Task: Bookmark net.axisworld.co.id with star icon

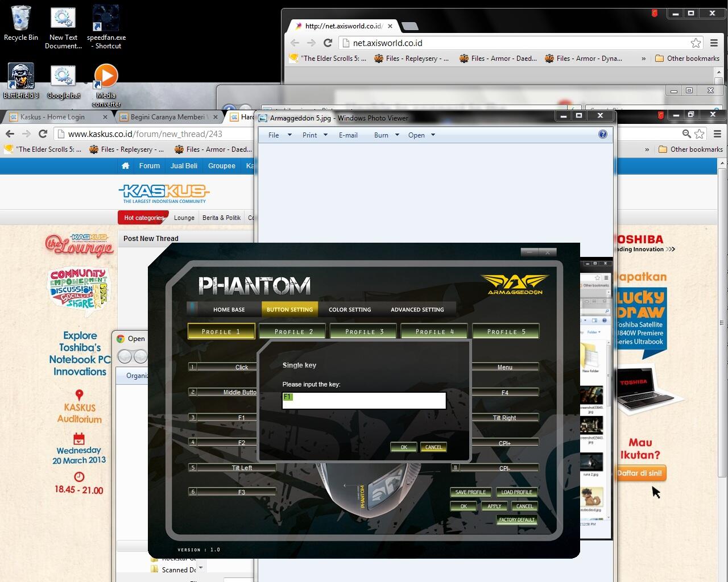Action: click(x=695, y=43)
